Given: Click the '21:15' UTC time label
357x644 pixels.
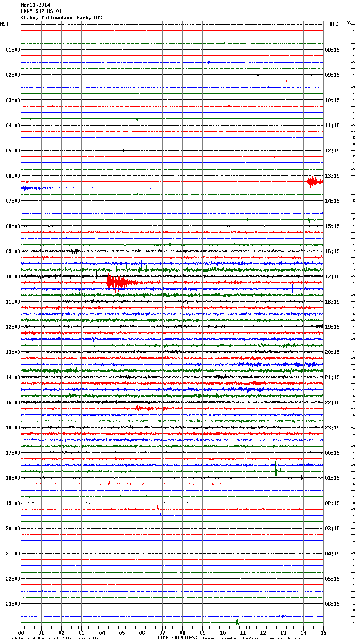Looking at the screenshot, I should 332,377.
